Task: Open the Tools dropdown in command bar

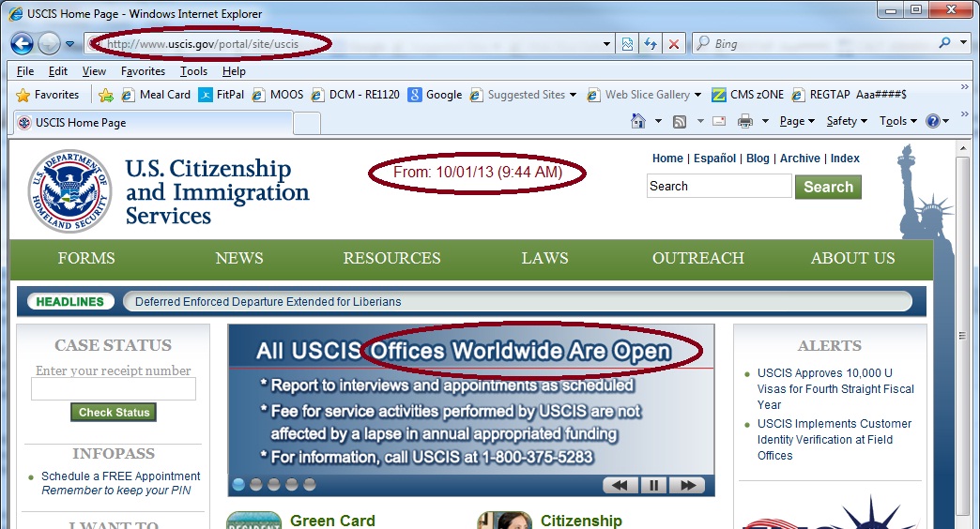Action: (898, 121)
